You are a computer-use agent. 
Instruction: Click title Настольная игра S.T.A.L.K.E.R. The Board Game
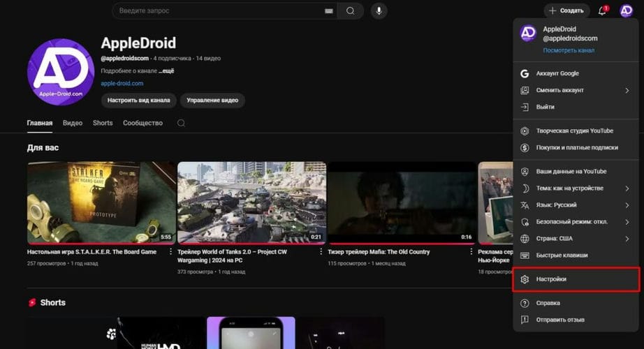92,252
